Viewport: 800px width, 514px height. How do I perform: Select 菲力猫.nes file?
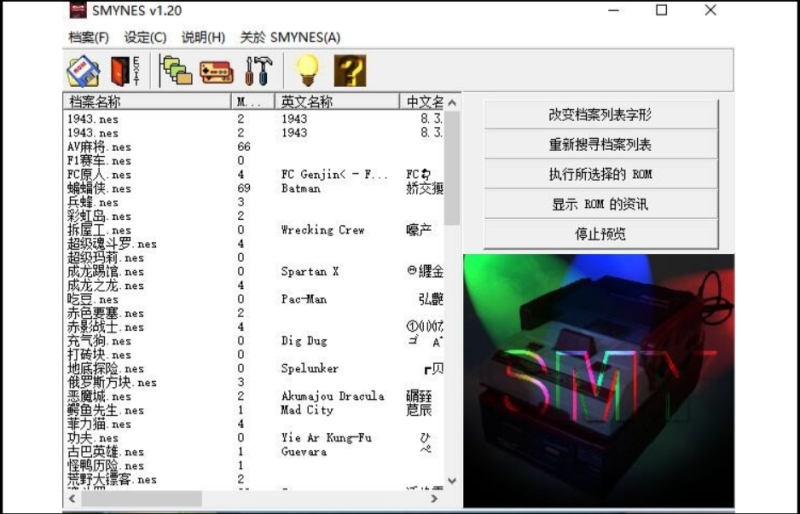[99, 424]
